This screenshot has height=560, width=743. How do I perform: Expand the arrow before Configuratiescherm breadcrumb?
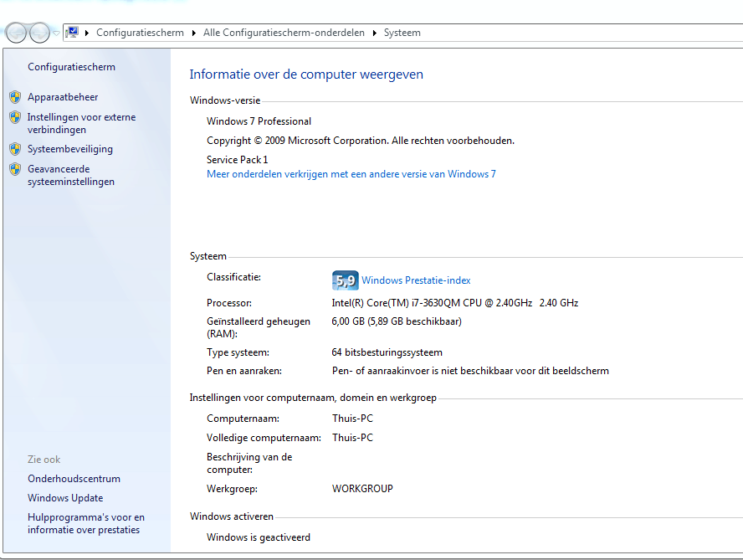[x=87, y=33]
